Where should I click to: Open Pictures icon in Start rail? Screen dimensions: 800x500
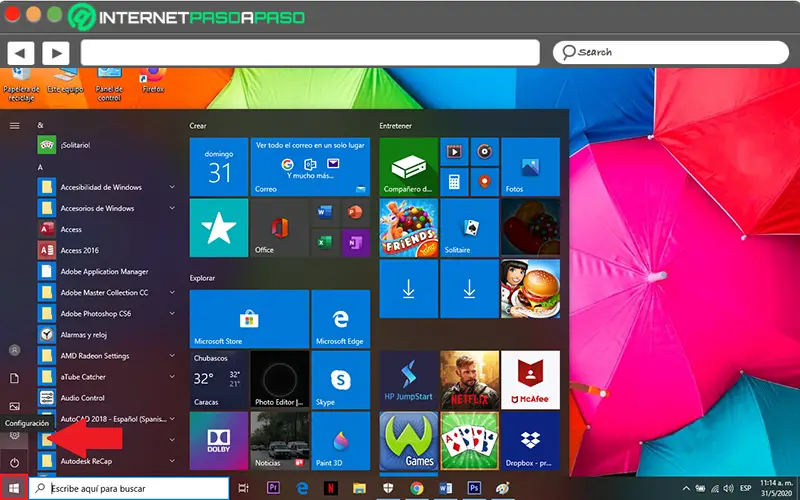pyautogui.click(x=14, y=406)
